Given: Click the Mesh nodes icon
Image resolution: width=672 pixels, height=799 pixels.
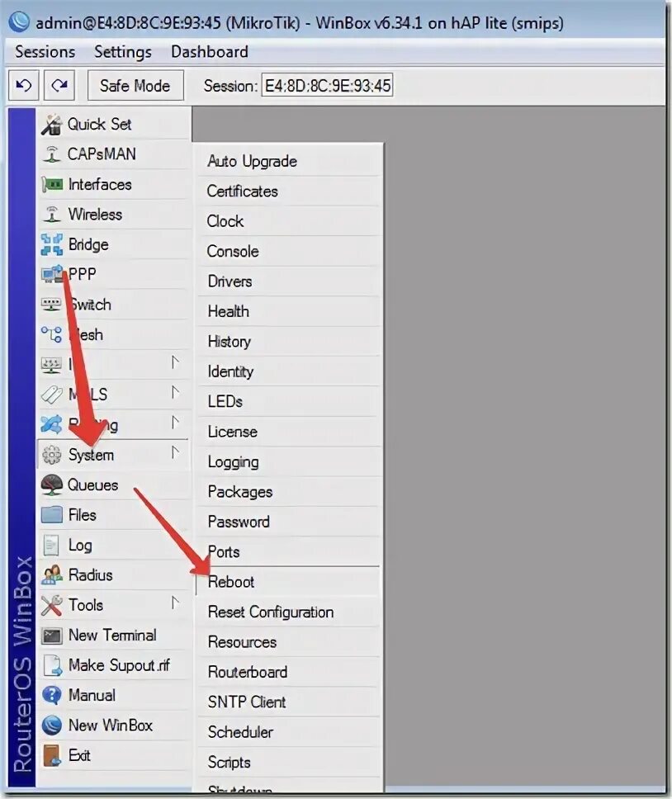Looking at the screenshot, I should tap(51, 334).
